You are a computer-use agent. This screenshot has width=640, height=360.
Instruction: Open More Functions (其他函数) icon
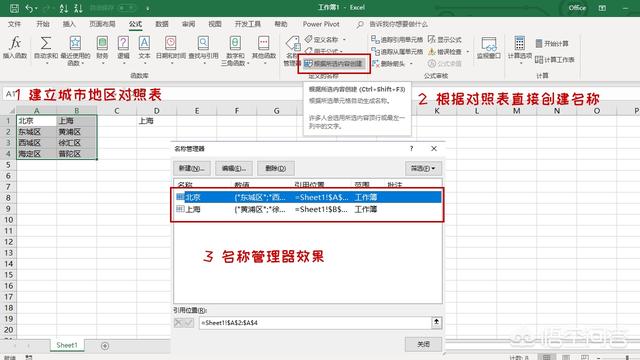click(x=264, y=43)
